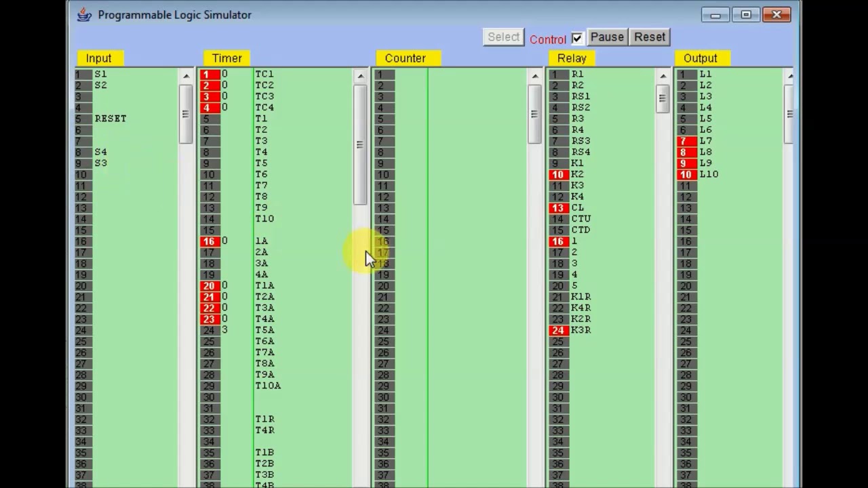
Task: Select timer label T5
Action: click(x=261, y=163)
